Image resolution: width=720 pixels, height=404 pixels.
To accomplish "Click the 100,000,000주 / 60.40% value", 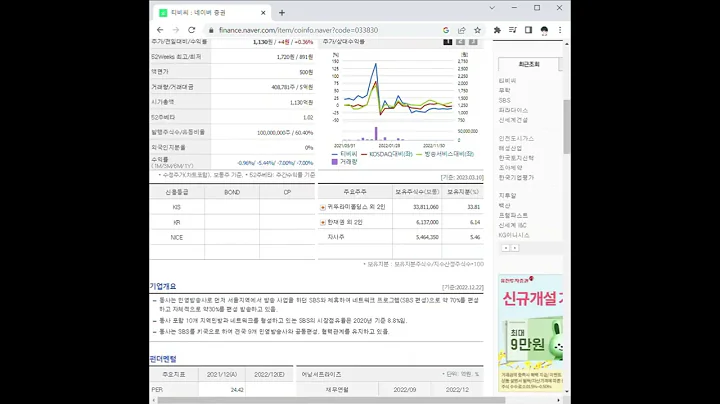I will pos(285,133).
